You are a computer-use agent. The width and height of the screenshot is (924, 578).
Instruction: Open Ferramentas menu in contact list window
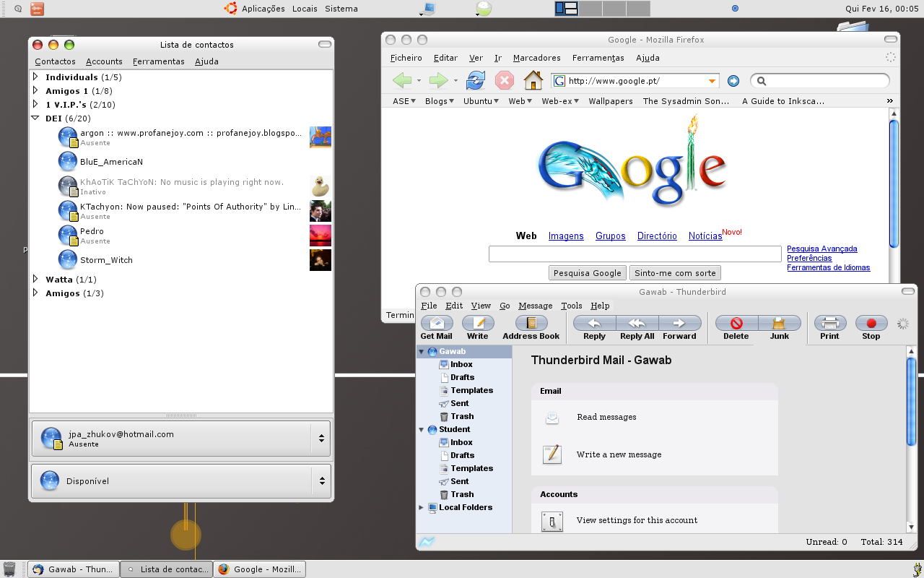coord(159,61)
